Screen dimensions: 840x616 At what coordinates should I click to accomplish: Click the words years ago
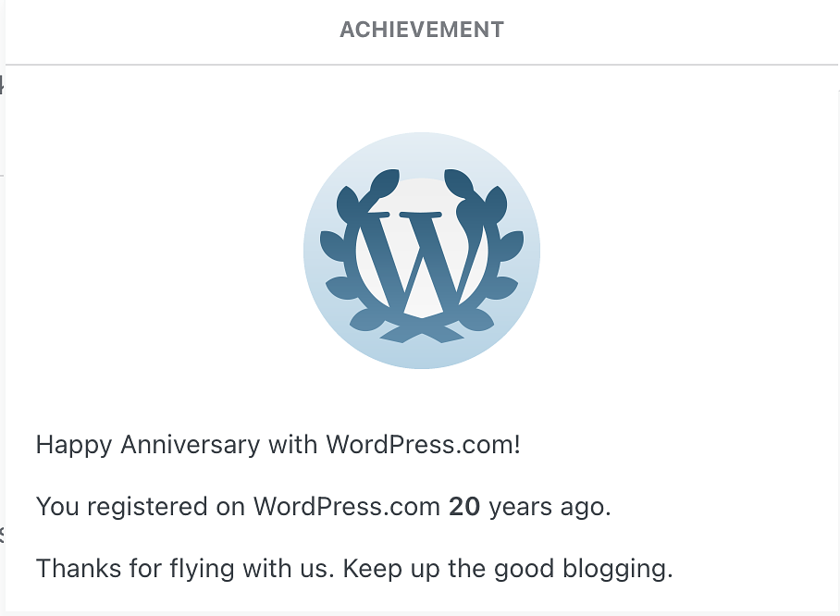click(550, 507)
